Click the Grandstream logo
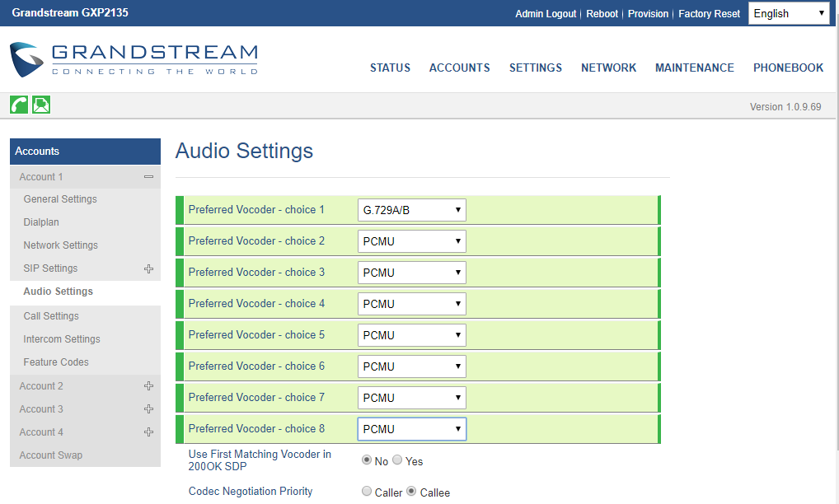The image size is (839, 504). pos(134,59)
